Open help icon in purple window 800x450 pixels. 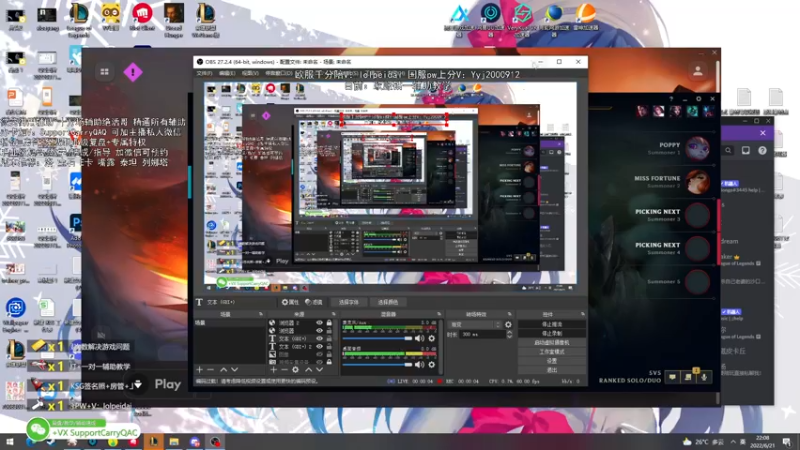[x=762, y=151]
